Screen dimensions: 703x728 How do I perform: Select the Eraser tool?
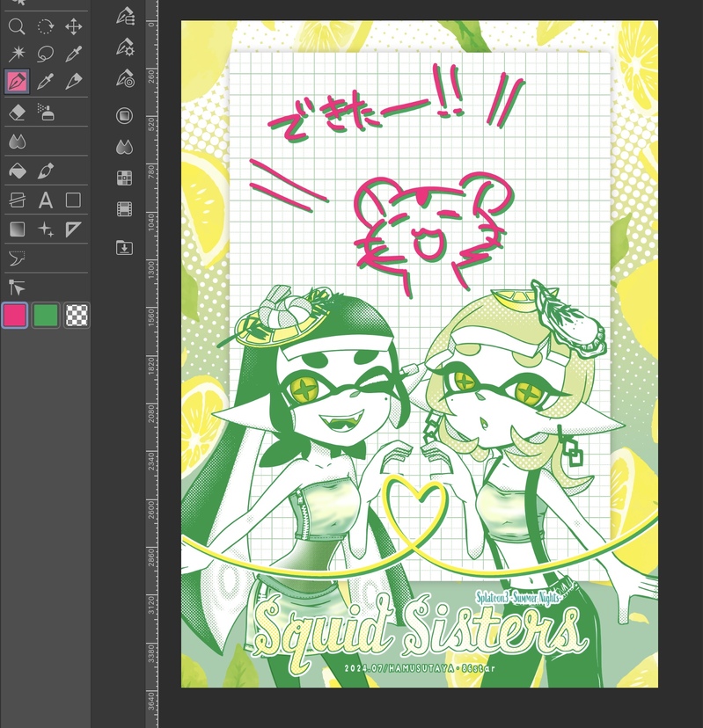17,113
